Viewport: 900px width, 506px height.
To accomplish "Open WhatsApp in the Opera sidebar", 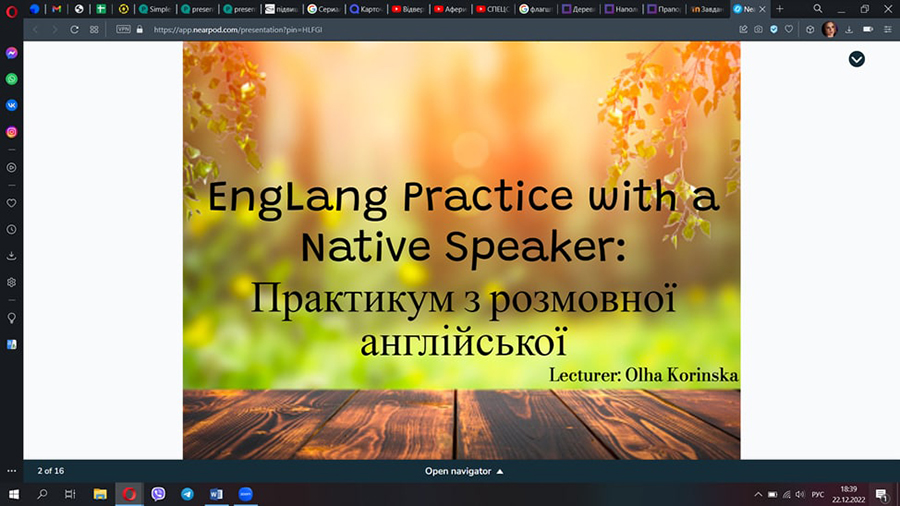I will pos(12,78).
